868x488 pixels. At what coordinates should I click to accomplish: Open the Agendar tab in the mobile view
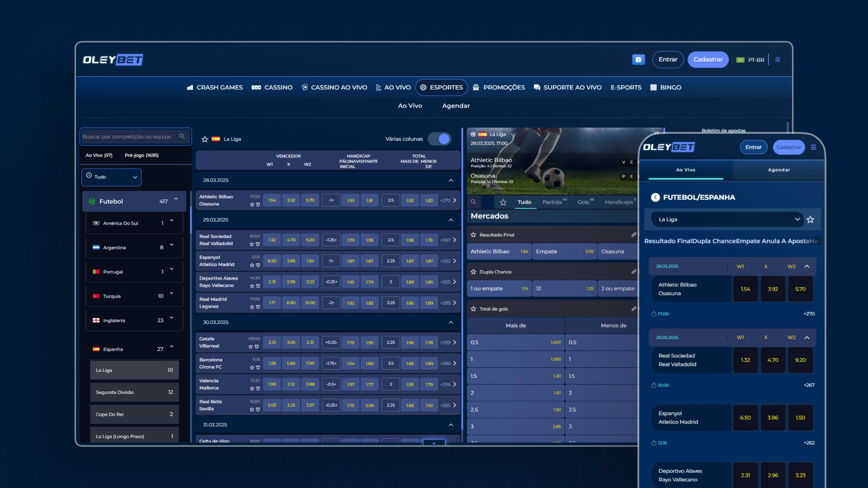pos(778,170)
